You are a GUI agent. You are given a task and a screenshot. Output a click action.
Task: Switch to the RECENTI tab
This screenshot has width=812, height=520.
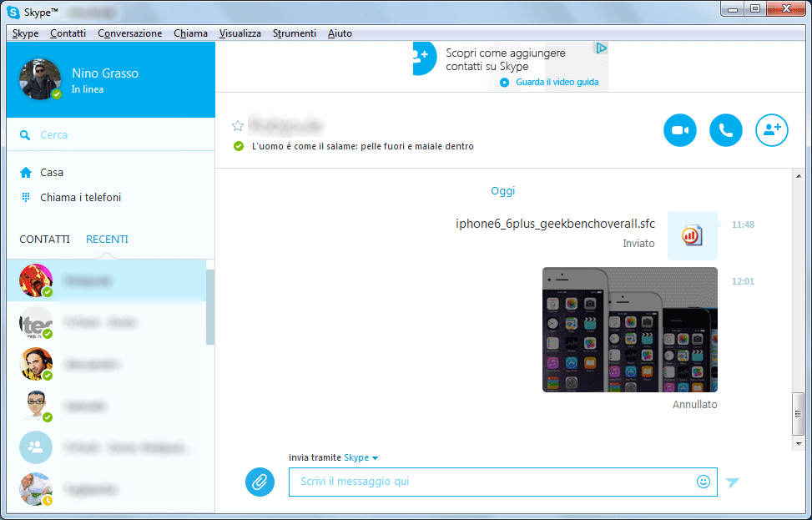pyautogui.click(x=107, y=240)
